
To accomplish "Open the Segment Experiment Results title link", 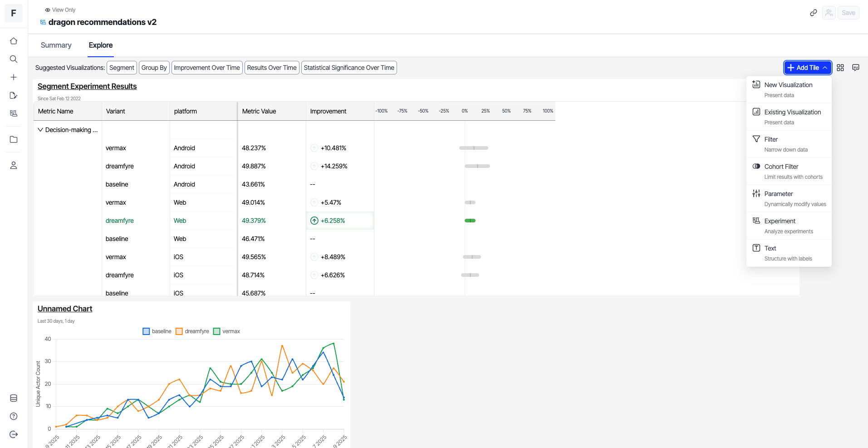I will (x=87, y=86).
